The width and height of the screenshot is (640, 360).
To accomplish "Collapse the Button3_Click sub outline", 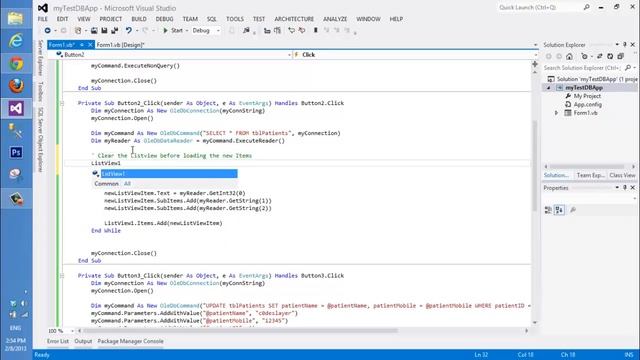I will (x=62, y=276).
